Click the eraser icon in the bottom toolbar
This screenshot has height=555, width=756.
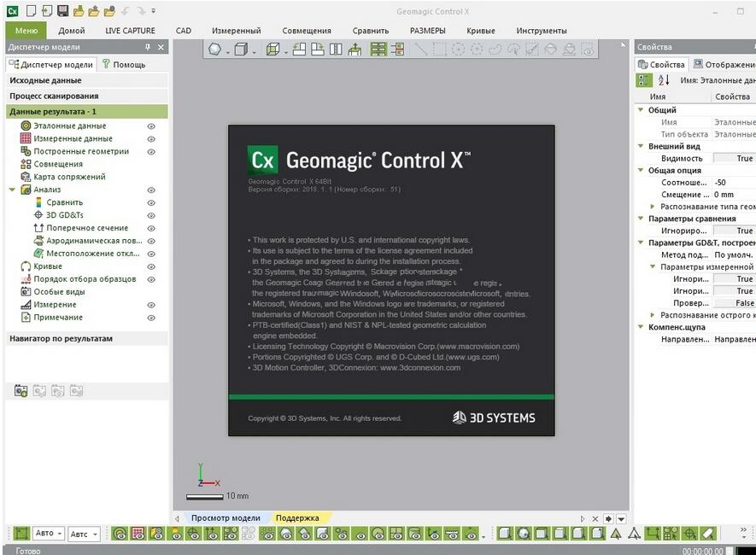point(708,534)
